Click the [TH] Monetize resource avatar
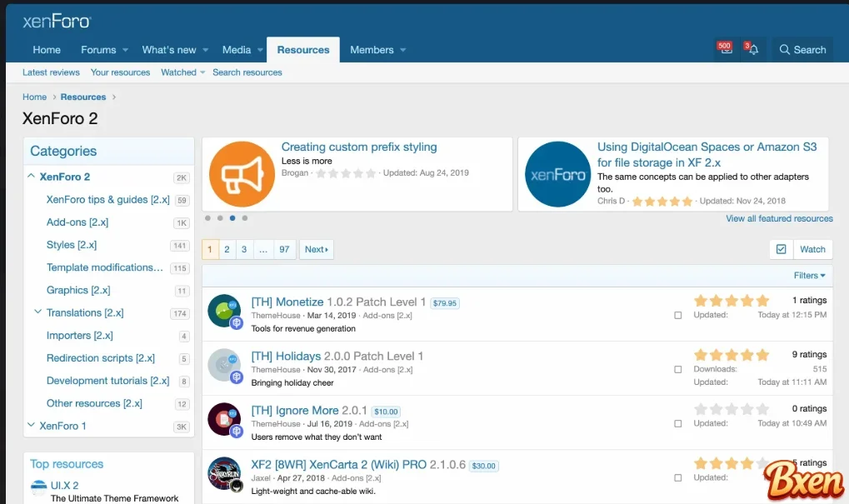The height and width of the screenshot is (504, 849). (223, 310)
